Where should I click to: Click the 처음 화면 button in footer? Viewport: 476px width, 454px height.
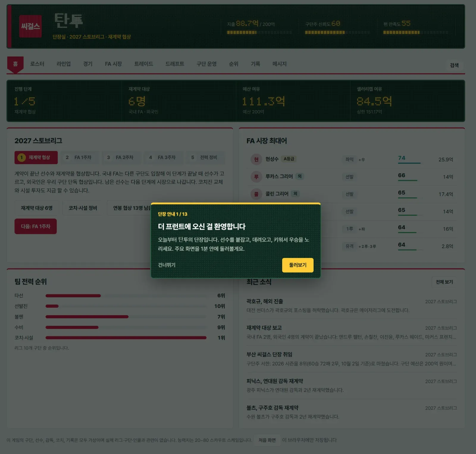267,440
